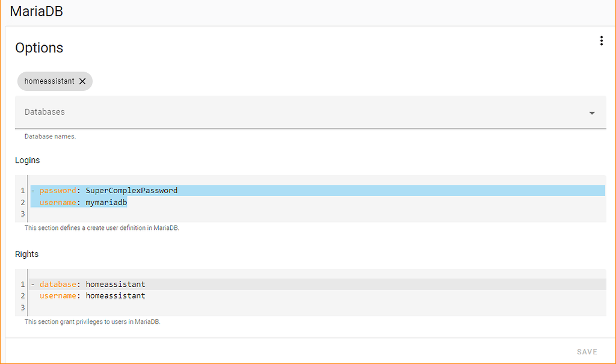Expand the Databases selection list

click(x=591, y=113)
